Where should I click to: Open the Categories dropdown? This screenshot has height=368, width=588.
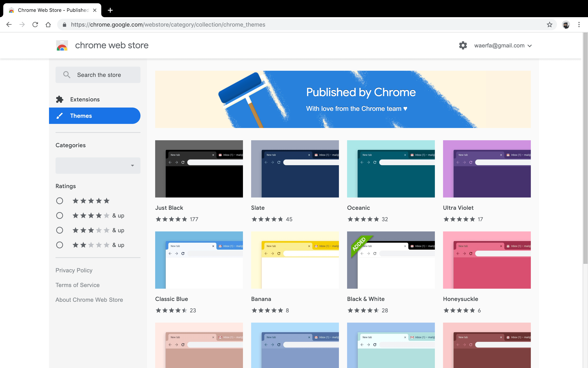[98, 166]
